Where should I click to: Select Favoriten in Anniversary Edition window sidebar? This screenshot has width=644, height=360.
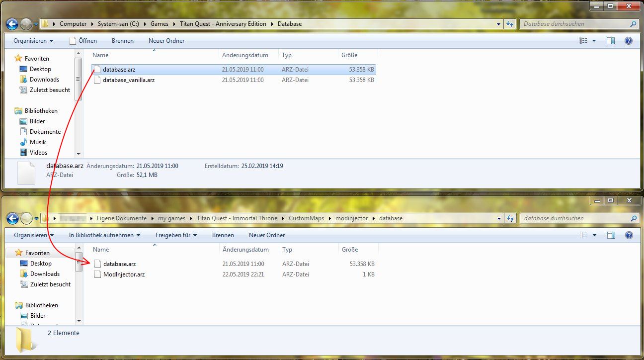(37, 59)
